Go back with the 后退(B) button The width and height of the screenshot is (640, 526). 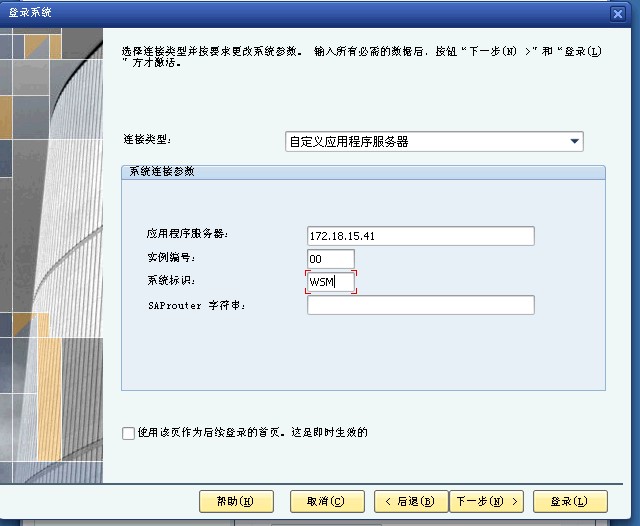click(x=411, y=501)
